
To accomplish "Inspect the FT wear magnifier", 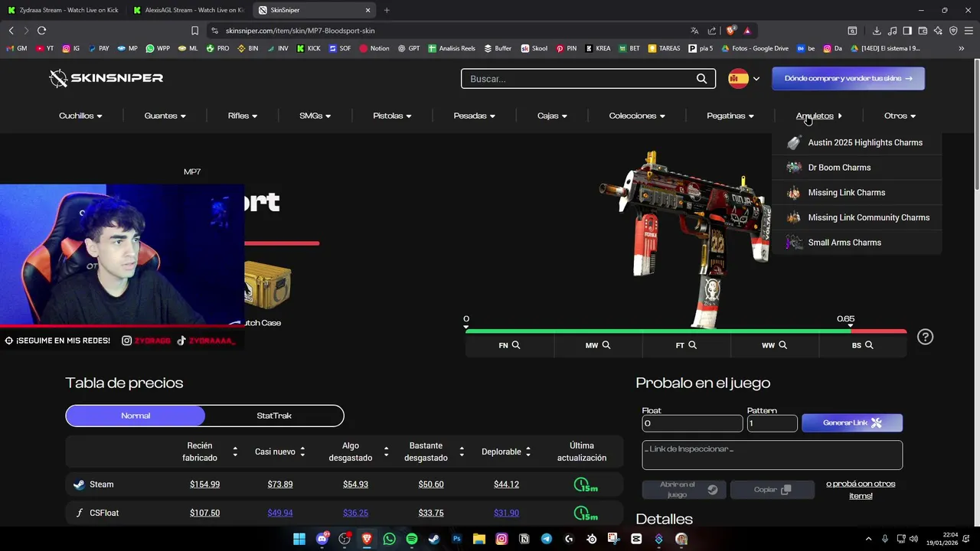I will pos(692,345).
